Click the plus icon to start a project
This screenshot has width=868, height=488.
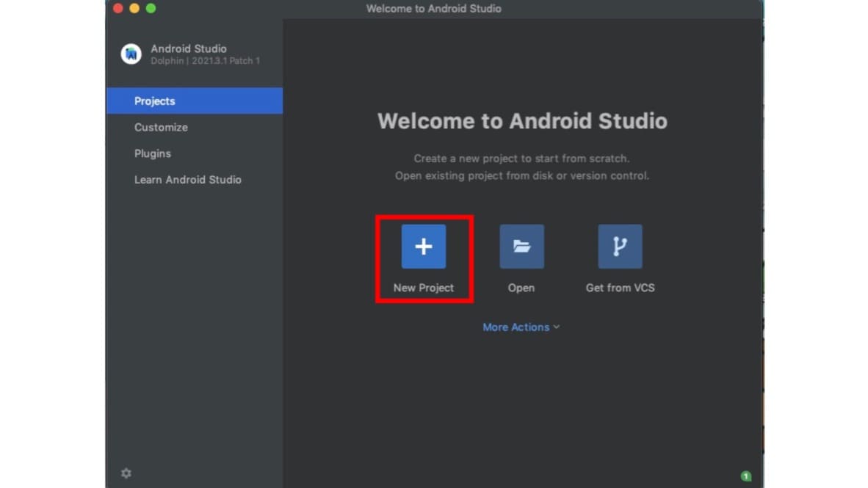point(424,247)
